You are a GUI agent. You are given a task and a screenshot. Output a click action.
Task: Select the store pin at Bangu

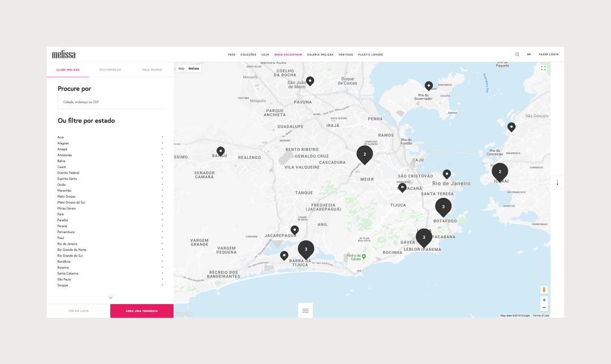click(x=220, y=151)
